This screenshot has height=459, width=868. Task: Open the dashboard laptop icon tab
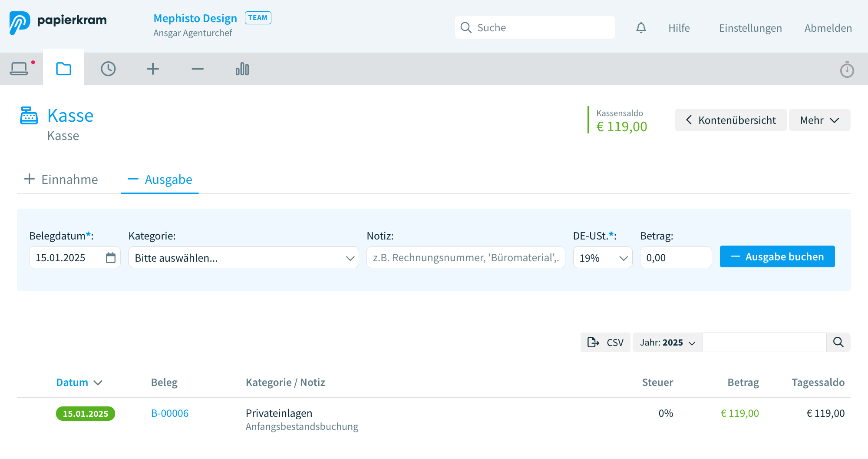(19, 69)
